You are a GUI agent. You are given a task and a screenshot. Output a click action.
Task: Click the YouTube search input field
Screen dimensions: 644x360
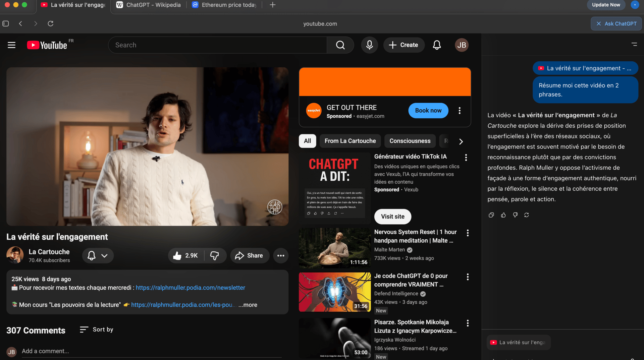(x=218, y=45)
